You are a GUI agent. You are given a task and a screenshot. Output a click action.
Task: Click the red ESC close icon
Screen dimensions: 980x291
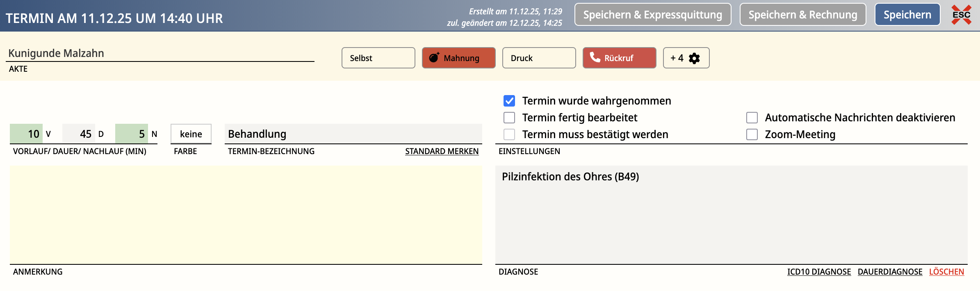(961, 15)
